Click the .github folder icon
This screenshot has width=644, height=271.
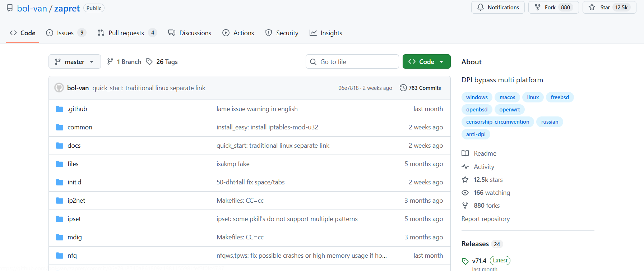60,109
